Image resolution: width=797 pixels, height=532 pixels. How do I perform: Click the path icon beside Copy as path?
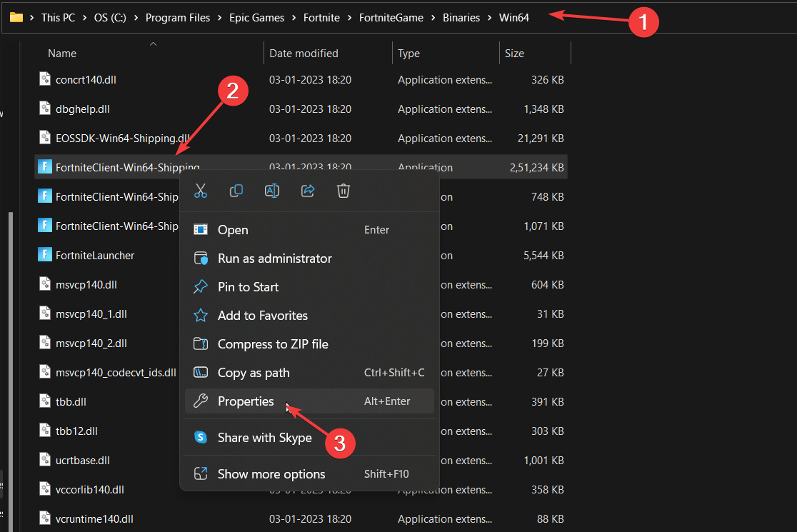(201, 373)
